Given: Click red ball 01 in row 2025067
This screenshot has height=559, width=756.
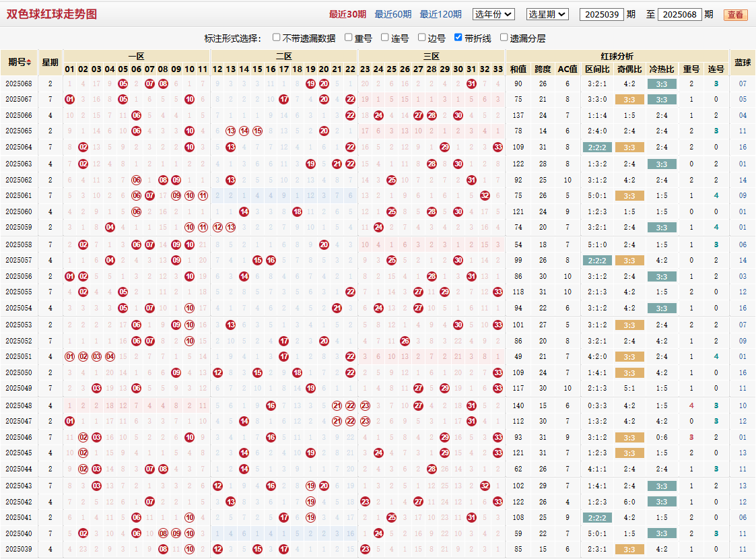Looking at the screenshot, I should click(x=70, y=100).
